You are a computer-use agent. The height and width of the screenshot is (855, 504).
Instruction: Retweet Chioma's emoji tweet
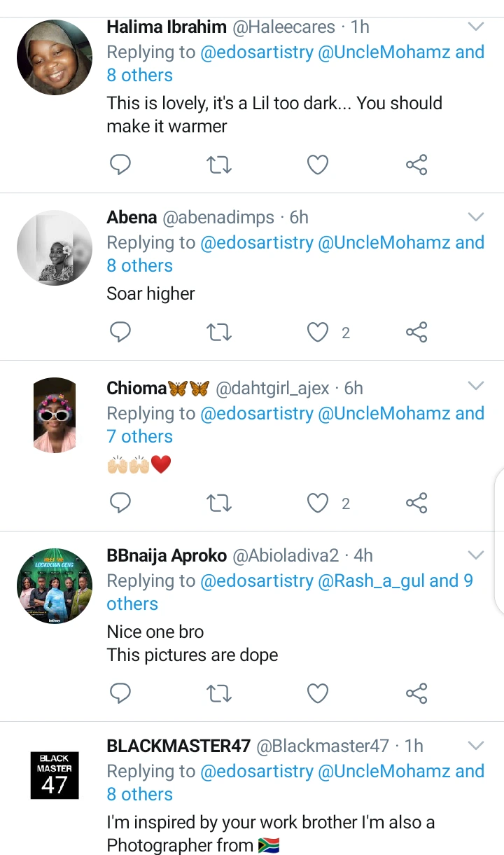(219, 503)
